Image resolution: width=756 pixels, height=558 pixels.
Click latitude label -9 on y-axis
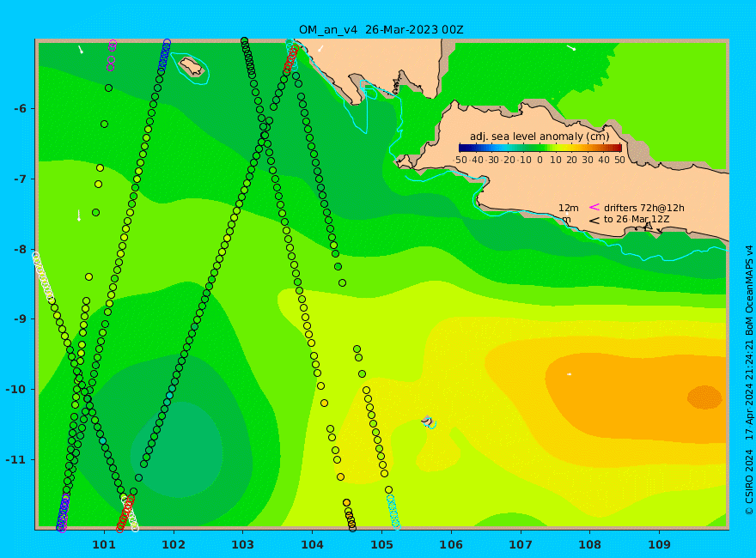(x=21, y=319)
